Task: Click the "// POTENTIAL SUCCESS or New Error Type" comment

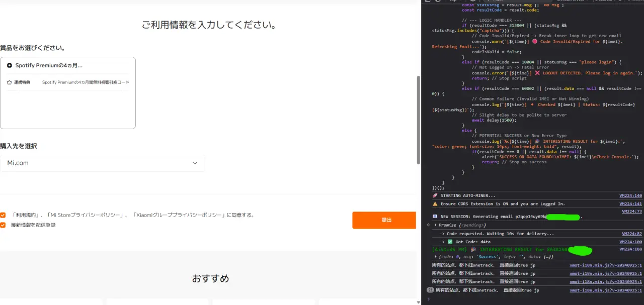Action: tap(519, 136)
